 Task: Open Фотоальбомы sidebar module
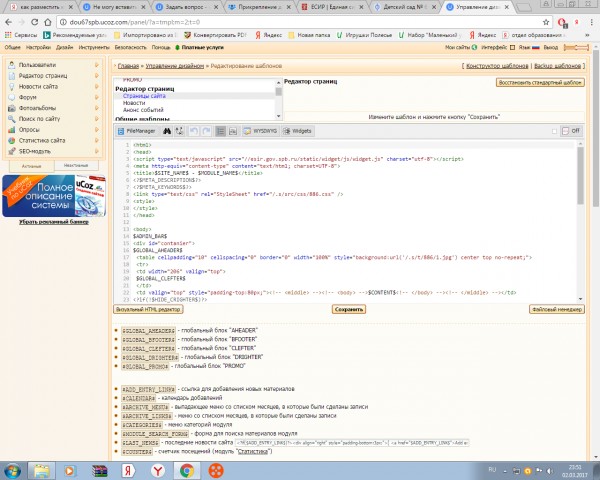coord(37,108)
